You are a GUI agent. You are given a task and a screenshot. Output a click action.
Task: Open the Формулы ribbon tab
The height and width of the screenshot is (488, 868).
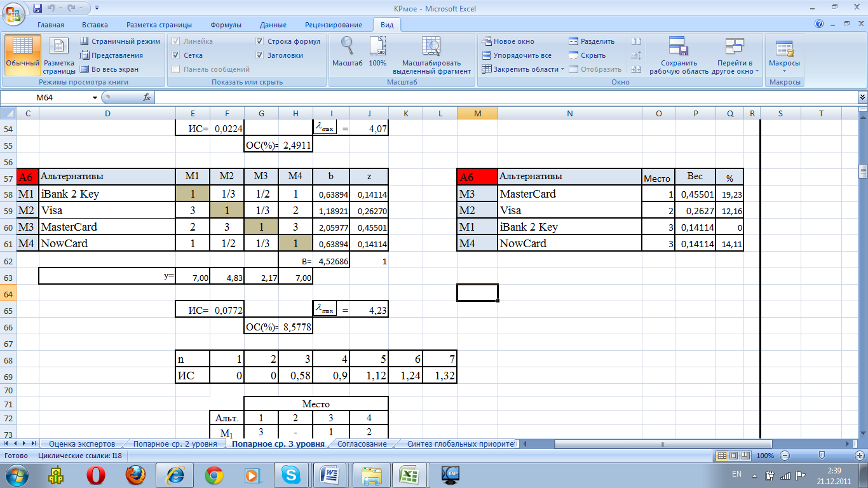(226, 25)
